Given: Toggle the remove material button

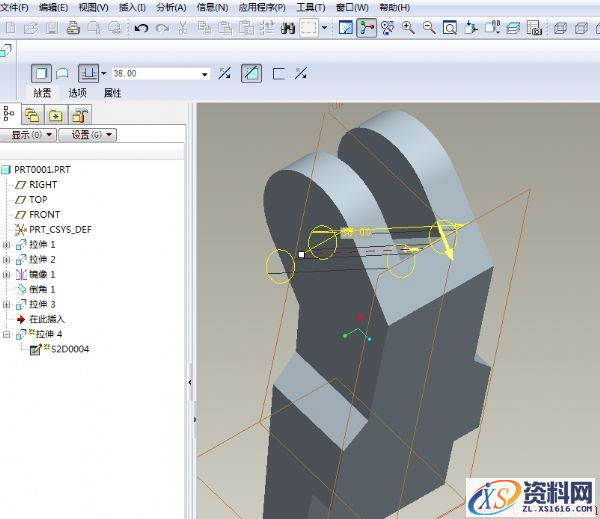Looking at the screenshot, I should (x=252, y=73).
